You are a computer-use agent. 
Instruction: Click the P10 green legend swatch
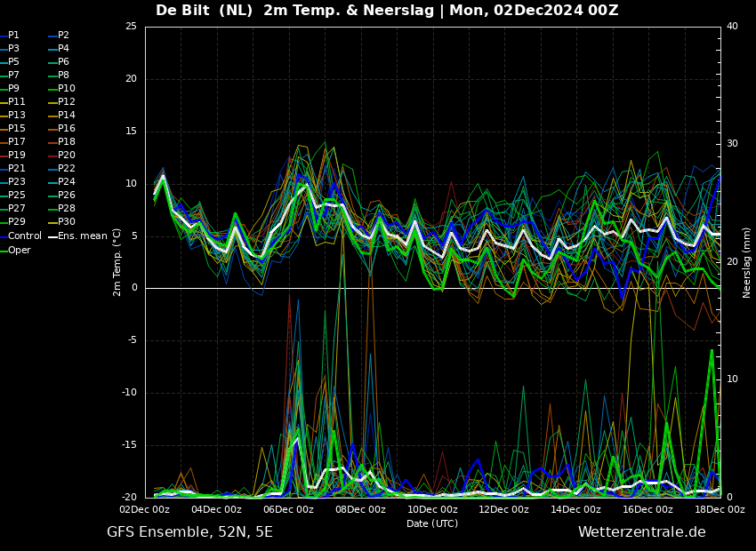[53, 89]
